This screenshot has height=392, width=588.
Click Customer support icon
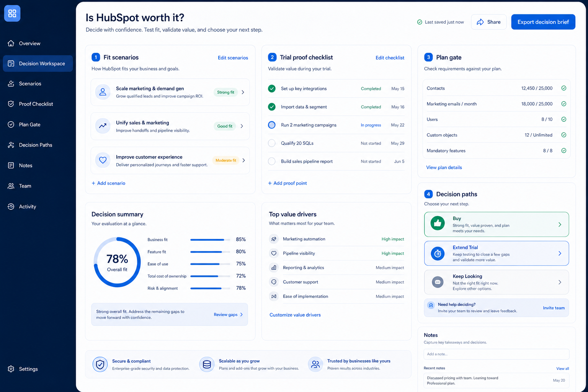tap(274, 282)
